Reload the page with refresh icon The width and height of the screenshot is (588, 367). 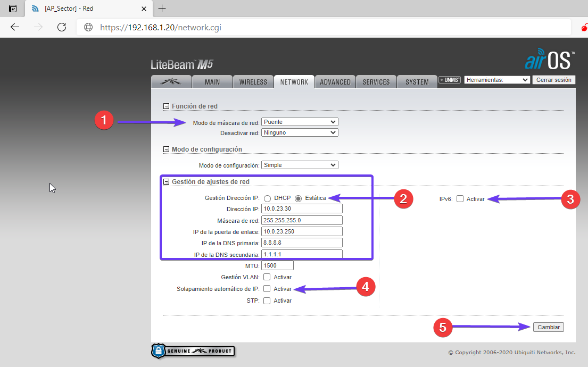(x=62, y=27)
